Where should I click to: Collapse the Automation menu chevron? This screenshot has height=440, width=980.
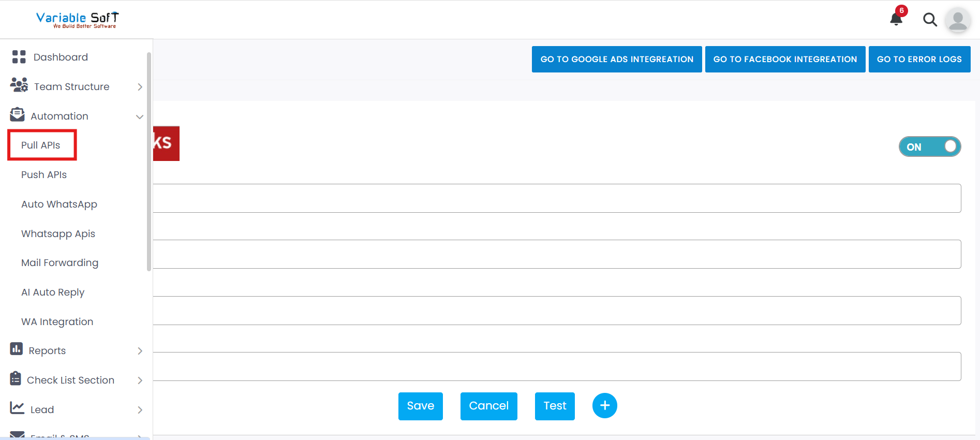[x=140, y=116]
